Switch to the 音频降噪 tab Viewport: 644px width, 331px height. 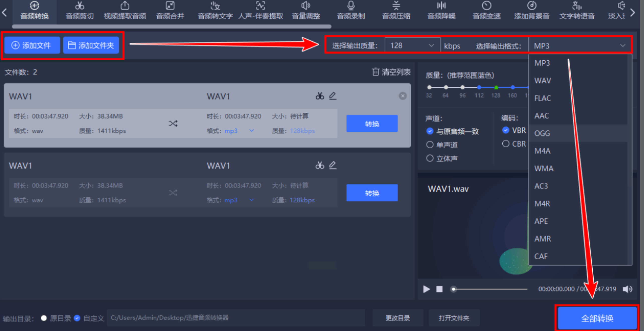(441, 11)
